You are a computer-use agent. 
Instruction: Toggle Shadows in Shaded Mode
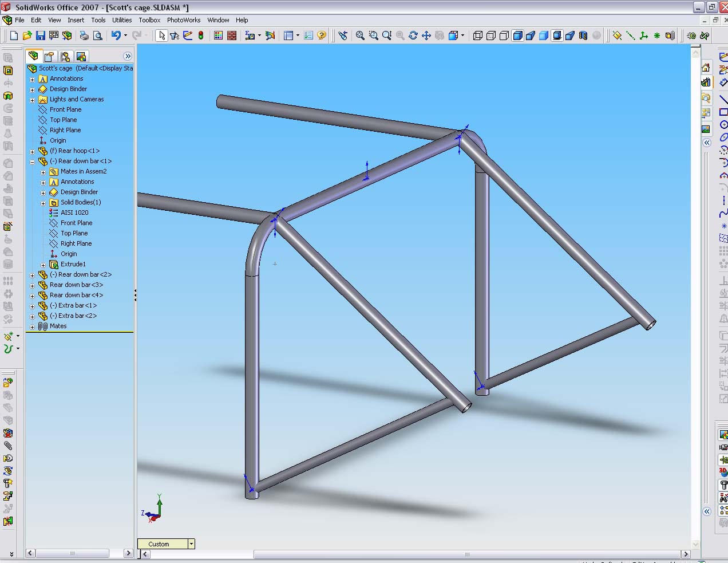pyautogui.click(x=557, y=36)
